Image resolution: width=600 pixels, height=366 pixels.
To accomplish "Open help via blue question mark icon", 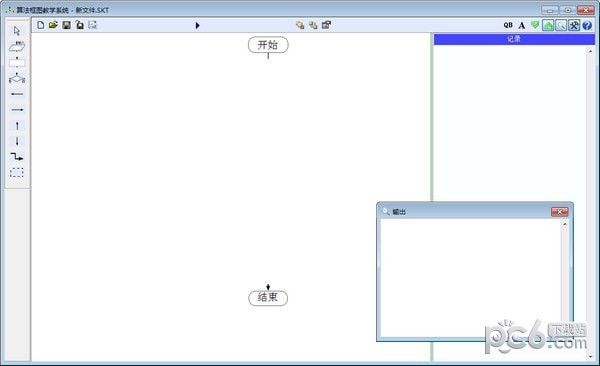I will pos(587,26).
